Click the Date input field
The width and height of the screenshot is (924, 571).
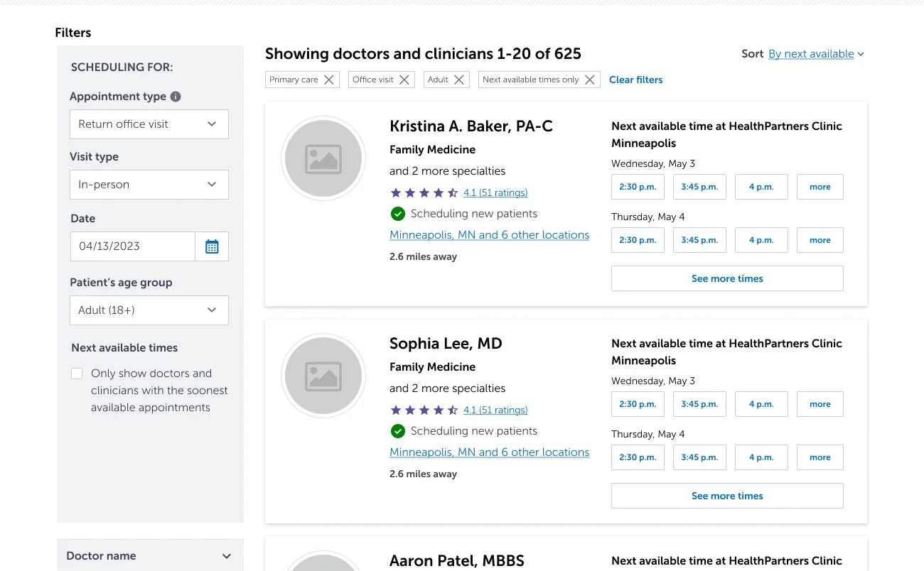pos(133,246)
